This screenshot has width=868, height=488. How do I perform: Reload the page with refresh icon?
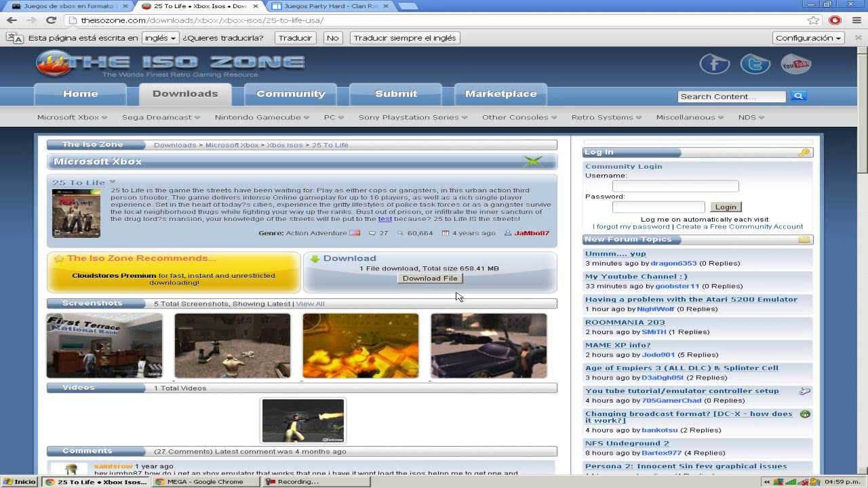pyautogui.click(x=51, y=20)
